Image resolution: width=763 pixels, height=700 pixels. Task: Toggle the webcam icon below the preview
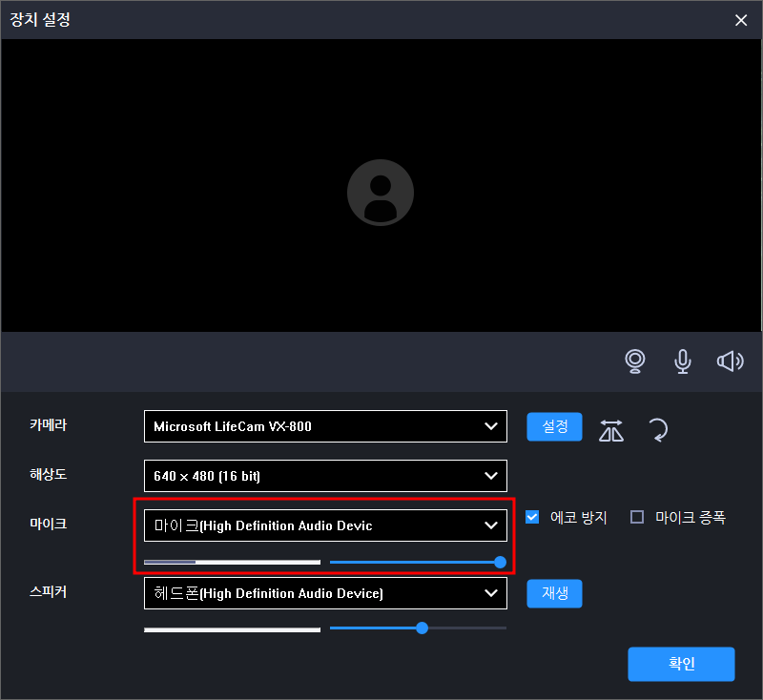634,361
